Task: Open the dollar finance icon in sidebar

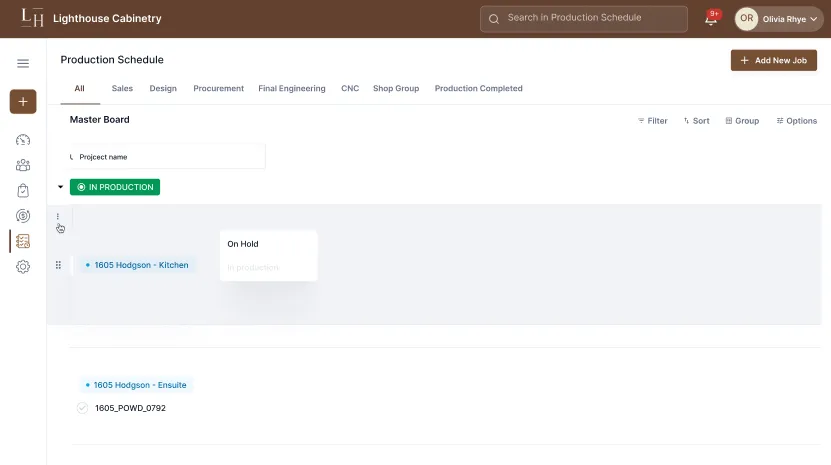Action: pos(23,216)
